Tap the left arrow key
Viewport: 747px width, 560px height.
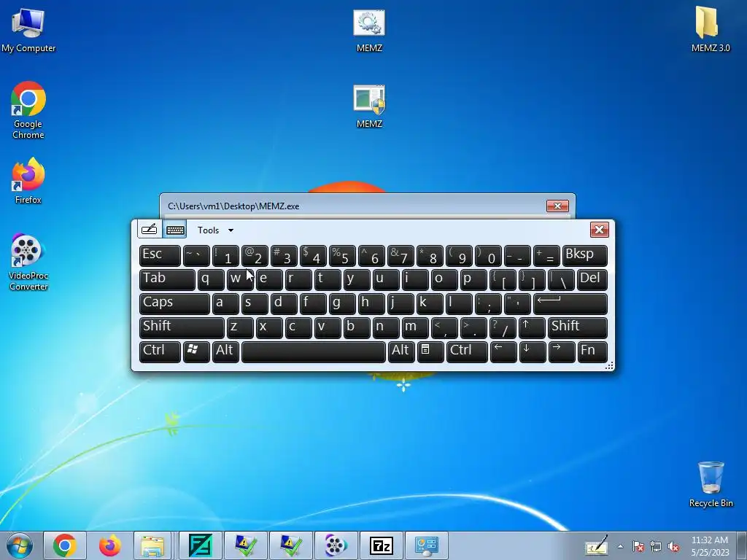[x=503, y=352]
